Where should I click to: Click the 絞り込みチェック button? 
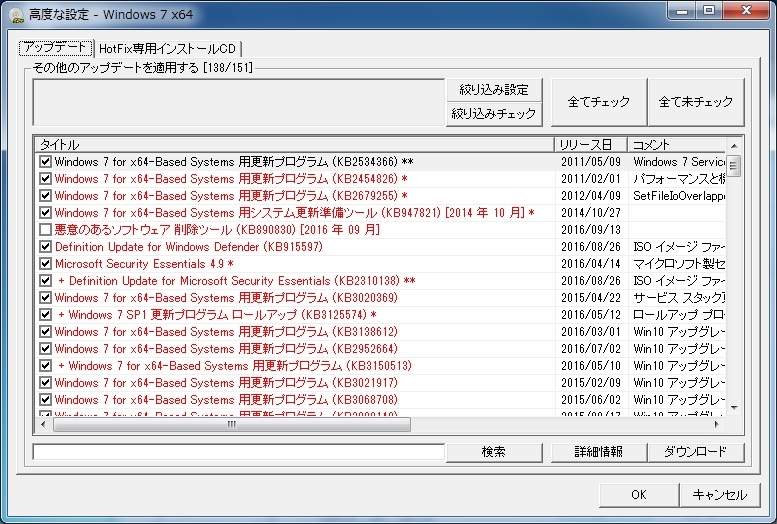(494, 114)
